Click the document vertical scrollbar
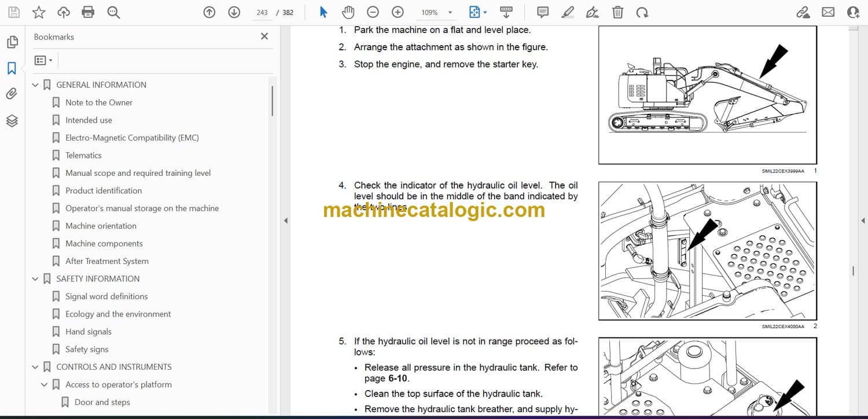Screen dimensions: 868x419 click(x=854, y=271)
